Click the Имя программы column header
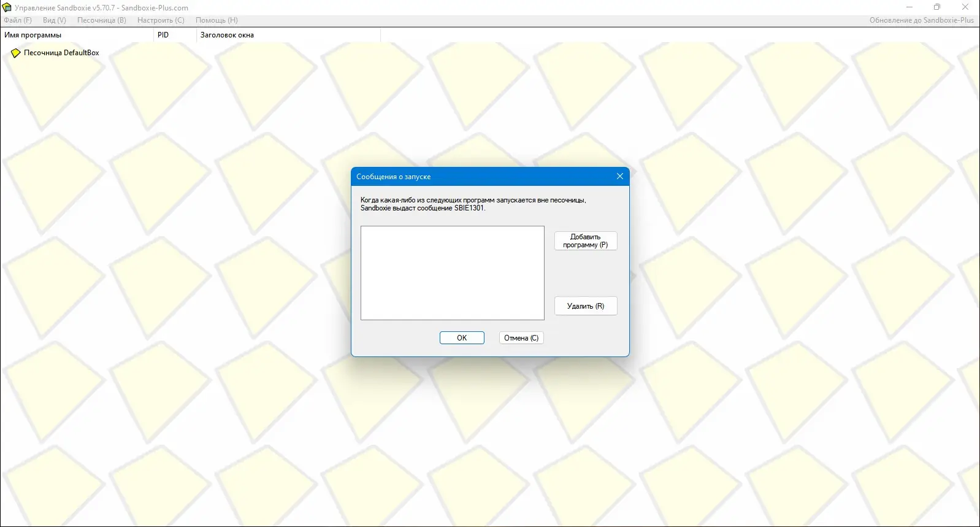 pos(77,35)
